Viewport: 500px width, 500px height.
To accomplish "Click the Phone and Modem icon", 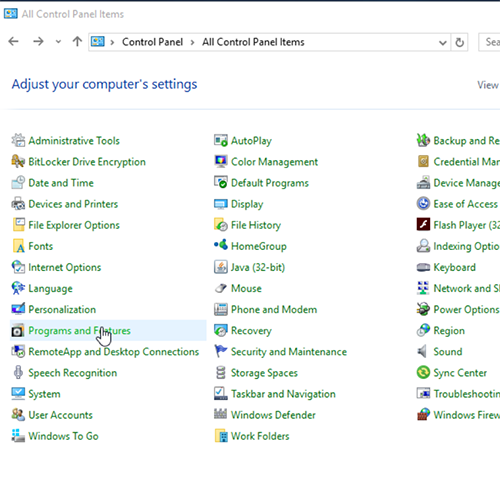I will click(x=221, y=309).
